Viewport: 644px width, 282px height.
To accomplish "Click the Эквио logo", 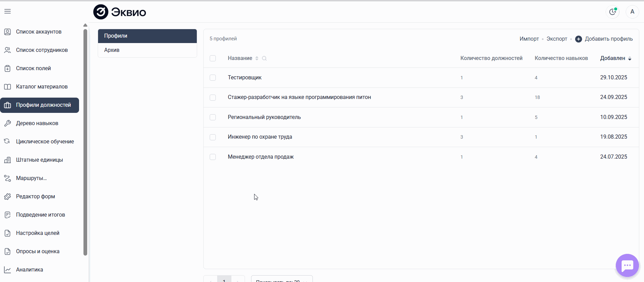I will coord(120,12).
